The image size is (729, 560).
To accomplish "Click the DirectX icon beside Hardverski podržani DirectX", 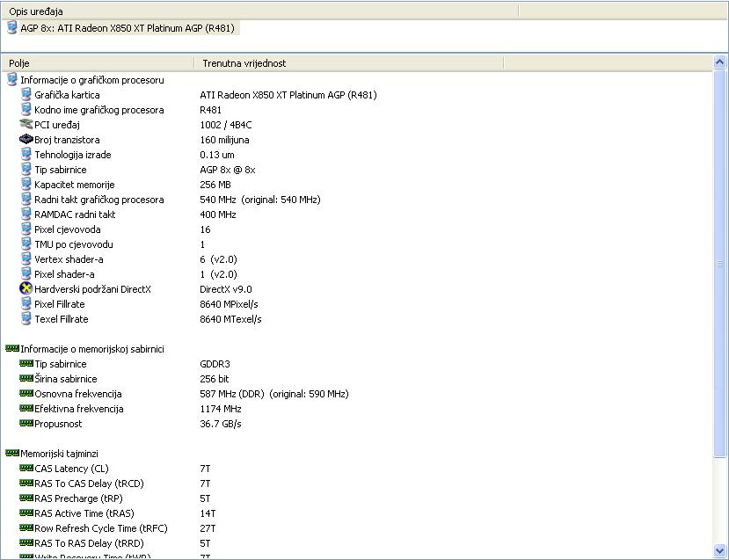I will click(x=26, y=289).
